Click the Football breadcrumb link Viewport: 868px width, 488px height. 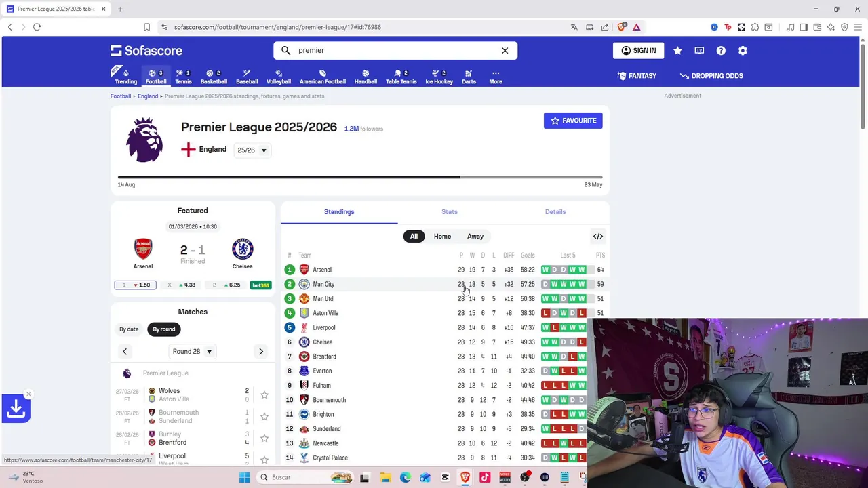click(x=121, y=96)
